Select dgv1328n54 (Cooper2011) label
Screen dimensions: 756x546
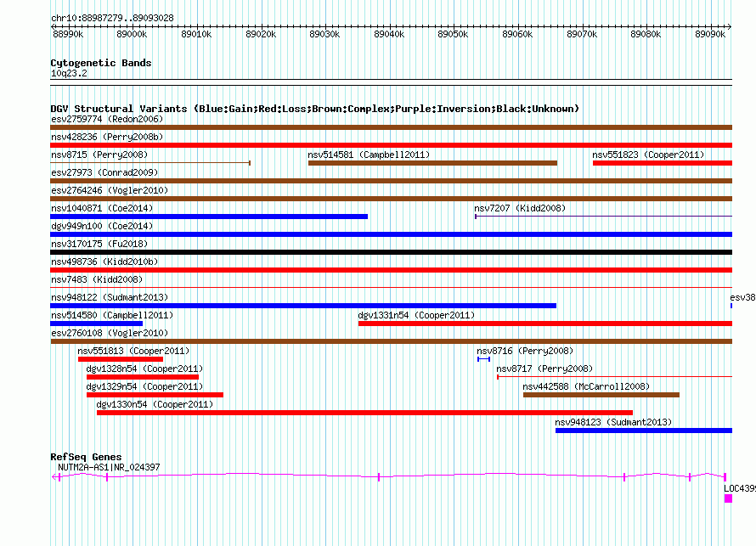pos(144,369)
